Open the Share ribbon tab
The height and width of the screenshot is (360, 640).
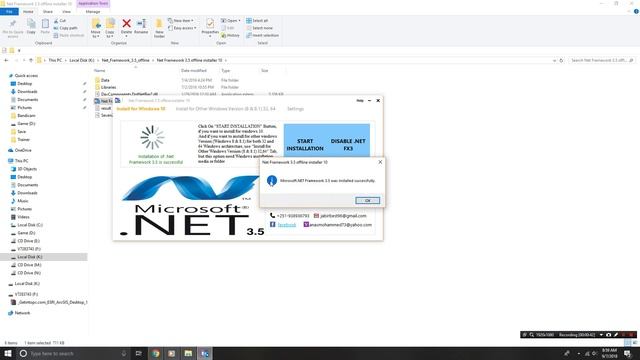47,12
